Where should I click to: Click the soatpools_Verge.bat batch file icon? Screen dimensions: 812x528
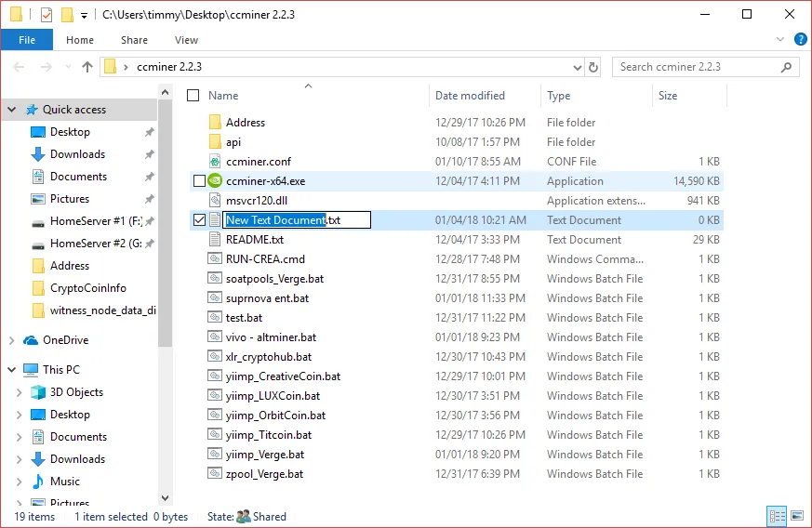(215, 278)
